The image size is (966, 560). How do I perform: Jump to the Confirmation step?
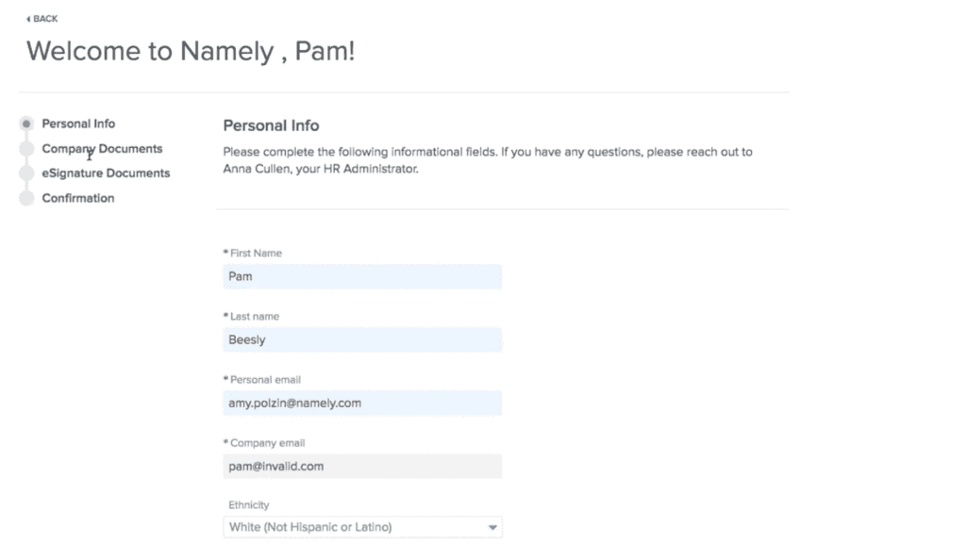point(78,198)
